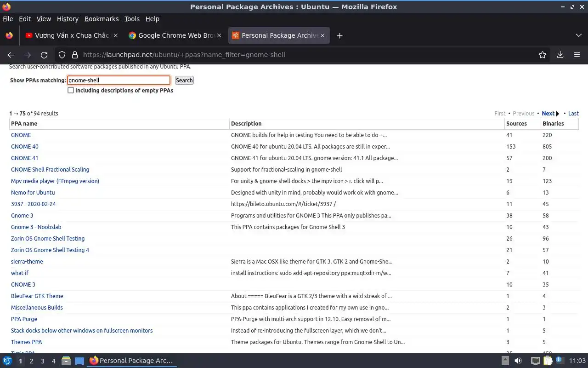Open GNOME Shell Fractional Scaling PPA
The image size is (588, 368).
(50, 170)
